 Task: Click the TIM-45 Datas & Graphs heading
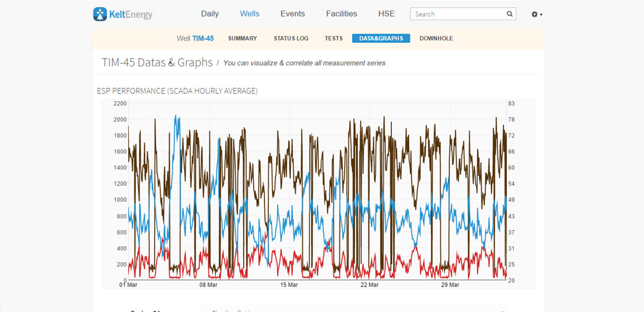[x=157, y=63]
